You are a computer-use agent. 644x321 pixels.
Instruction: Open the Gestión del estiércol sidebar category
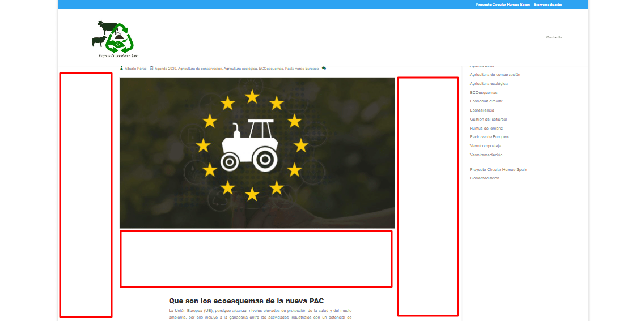click(488, 119)
